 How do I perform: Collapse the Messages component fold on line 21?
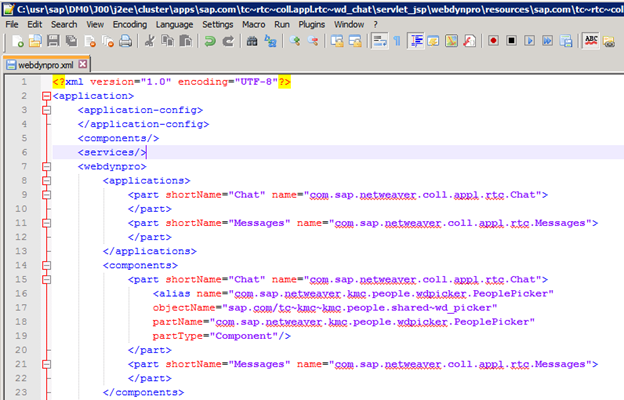[47, 364]
